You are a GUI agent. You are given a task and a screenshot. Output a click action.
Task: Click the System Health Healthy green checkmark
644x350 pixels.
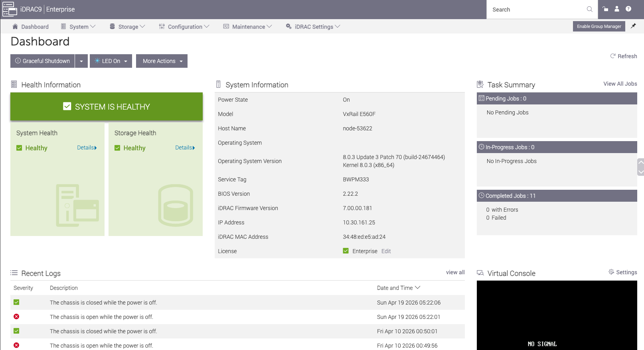19,148
